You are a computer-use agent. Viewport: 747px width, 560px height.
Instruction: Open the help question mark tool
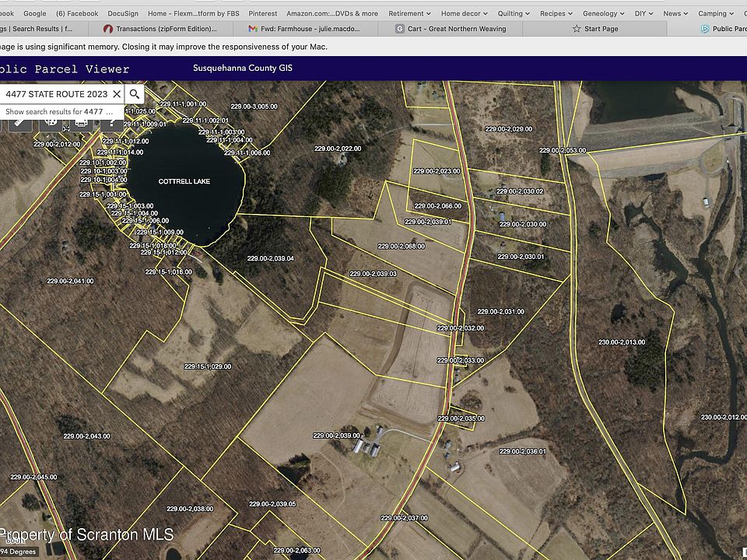coord(112,122)
